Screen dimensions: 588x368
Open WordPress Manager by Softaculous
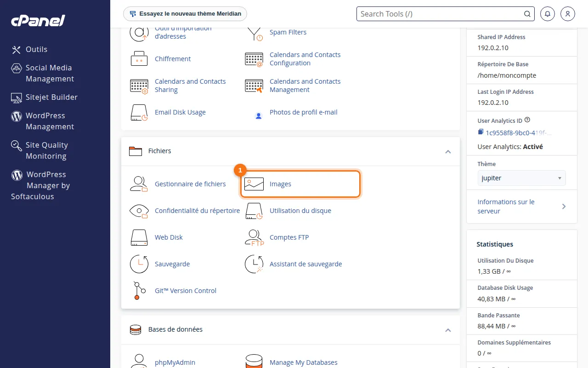(x=40, y=185)
